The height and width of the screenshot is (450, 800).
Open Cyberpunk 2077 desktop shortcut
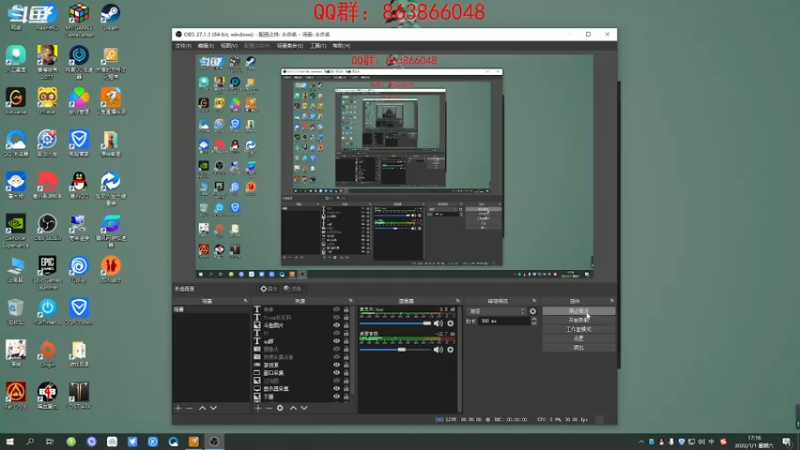pyautogui.click(x=47, y=62)
